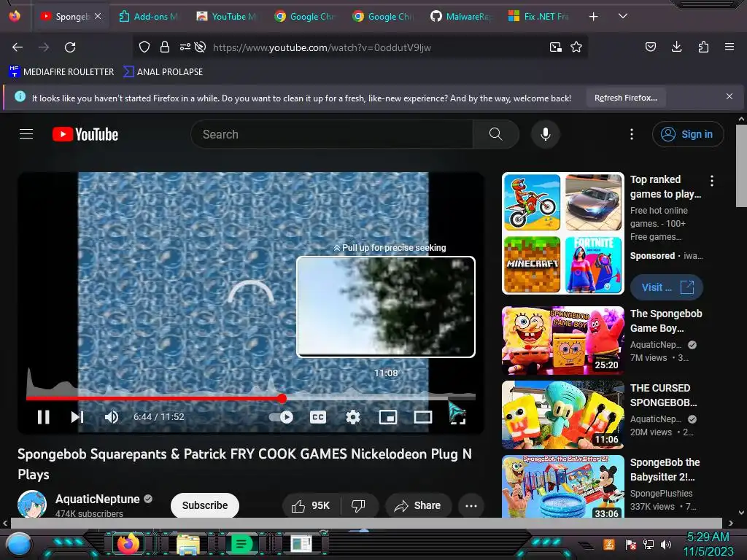Viewport: 747px width, 560px height.
Task: View site security lock info
Action: click(x=165, y=47)
